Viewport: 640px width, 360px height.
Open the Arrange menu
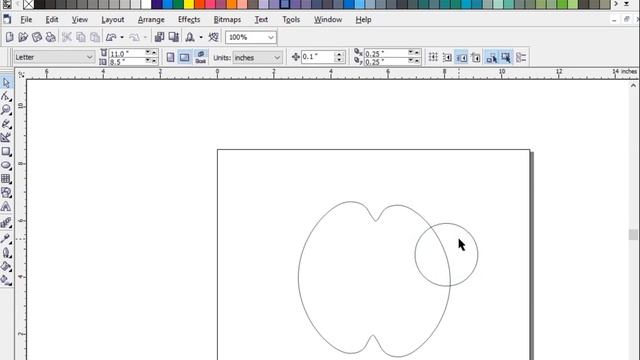tap(151, 20)
